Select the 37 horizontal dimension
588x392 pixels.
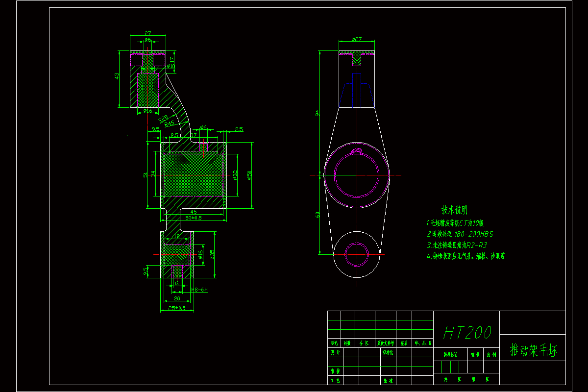[x=193, y=135]
